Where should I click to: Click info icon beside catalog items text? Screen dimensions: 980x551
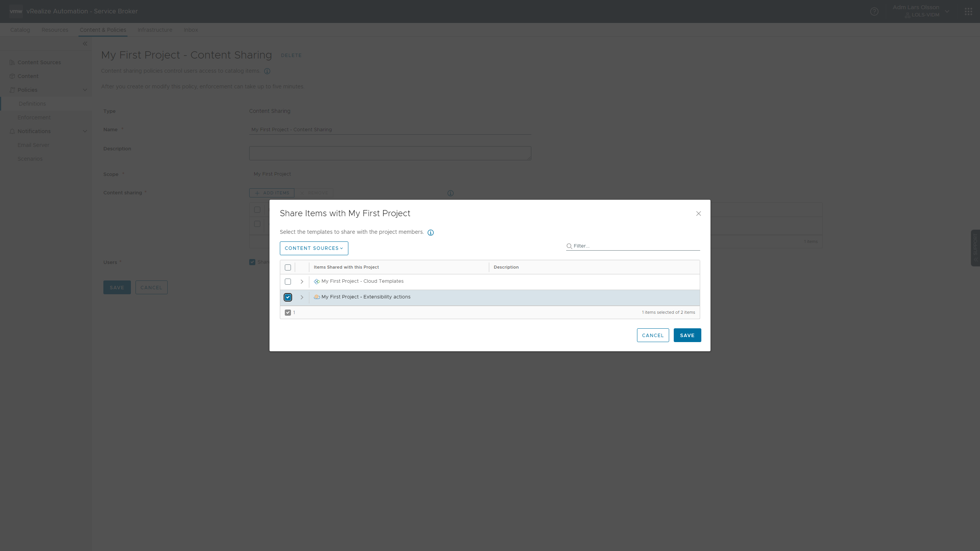point(267,71)
